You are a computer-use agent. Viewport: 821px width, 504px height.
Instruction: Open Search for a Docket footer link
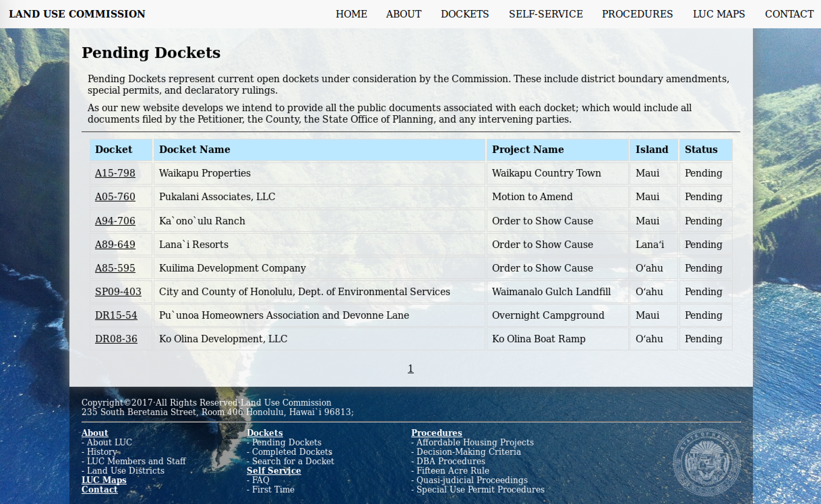coord(293,461)
